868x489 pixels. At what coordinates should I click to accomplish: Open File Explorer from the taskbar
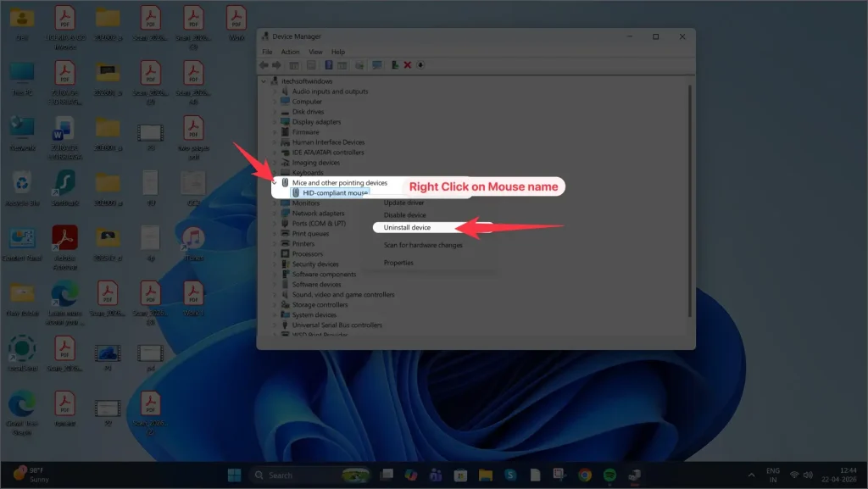click(x=486, y=475)
